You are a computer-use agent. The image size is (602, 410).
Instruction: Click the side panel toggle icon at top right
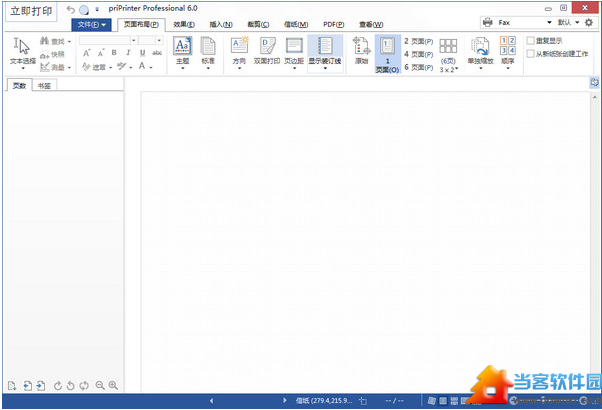point(594,82)
